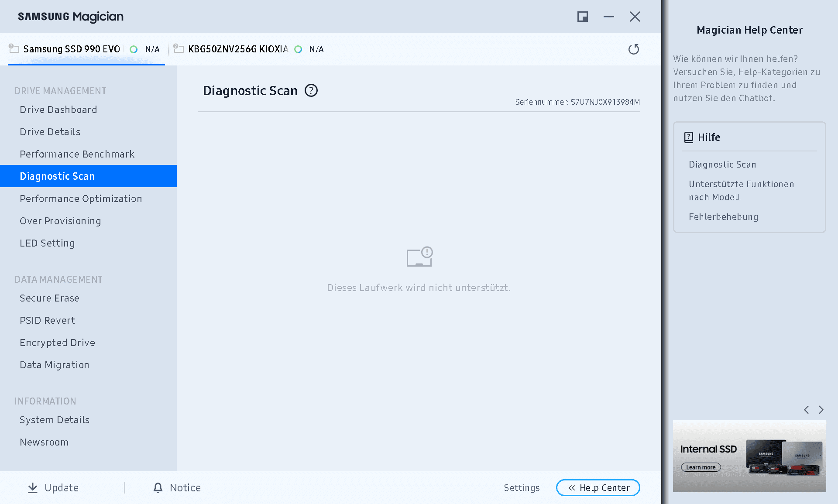
Task: Click the Notice button
Action: point(177,488)
